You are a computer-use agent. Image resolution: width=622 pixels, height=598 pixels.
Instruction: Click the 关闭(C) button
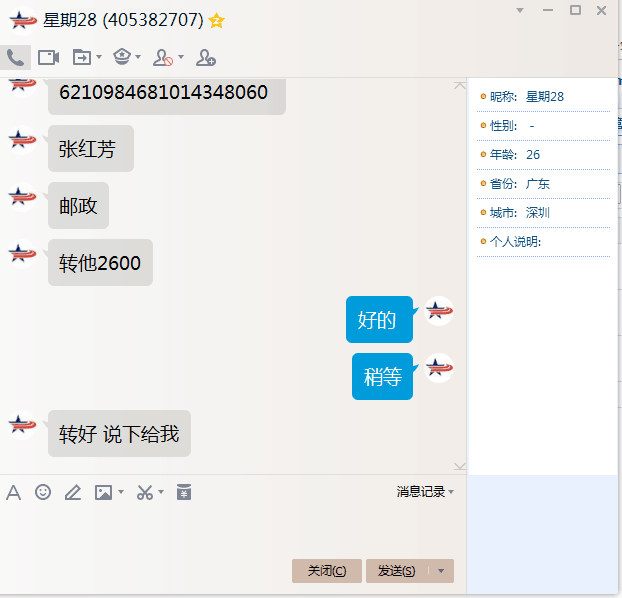click(x=327, y=571)
